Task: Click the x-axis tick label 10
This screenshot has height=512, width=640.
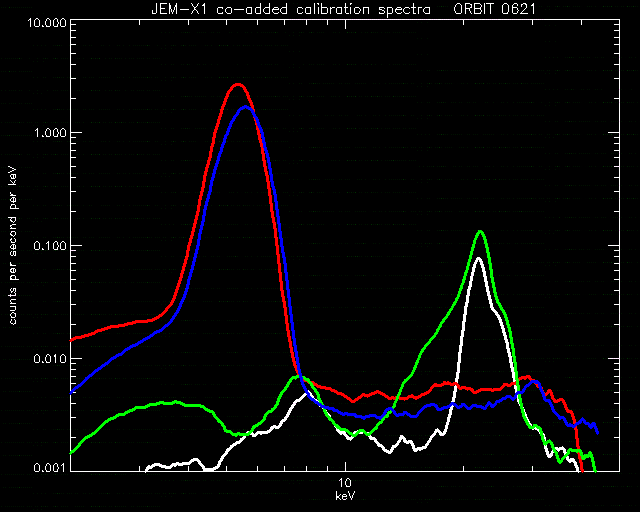Action: pos(345,483)
